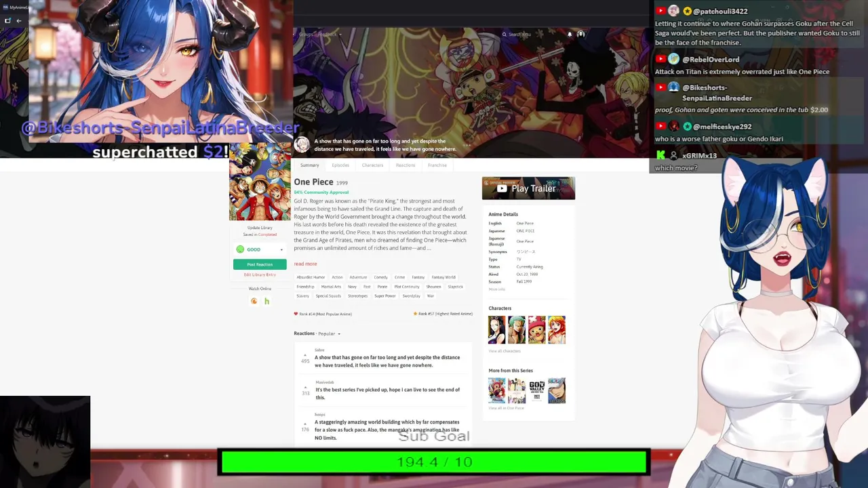Screen dimensions: 868x488
Task: Click Rank #14 Most Popular Anime text
Action: 325,314
